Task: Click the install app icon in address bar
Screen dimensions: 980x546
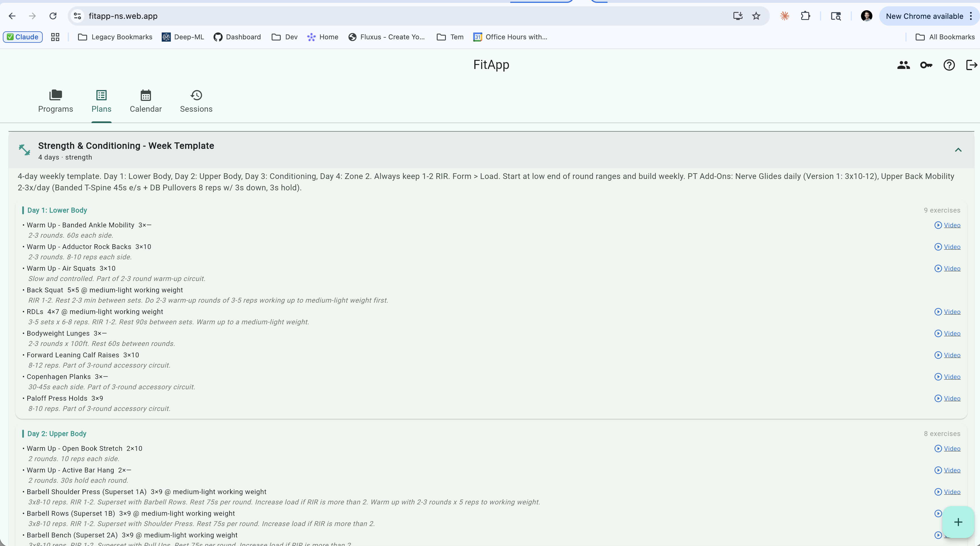Action: pos(738,16)
